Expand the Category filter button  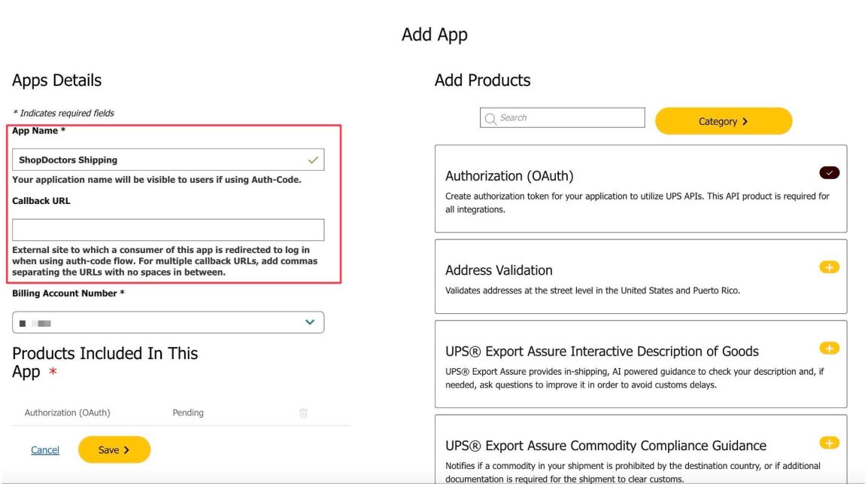point(724,121)
